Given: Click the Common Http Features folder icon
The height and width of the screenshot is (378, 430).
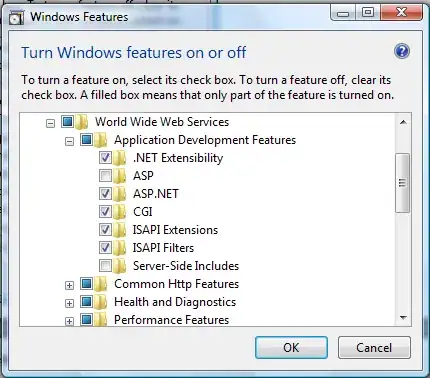Looking at the screenshot, I should (100, 284).
